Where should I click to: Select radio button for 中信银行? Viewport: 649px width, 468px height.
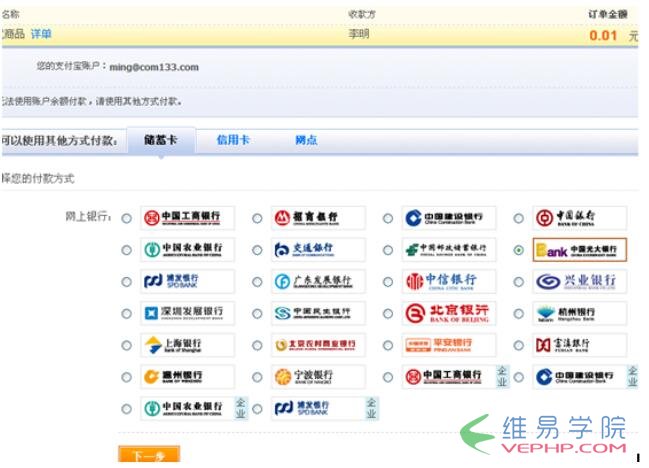pos(388,282)
